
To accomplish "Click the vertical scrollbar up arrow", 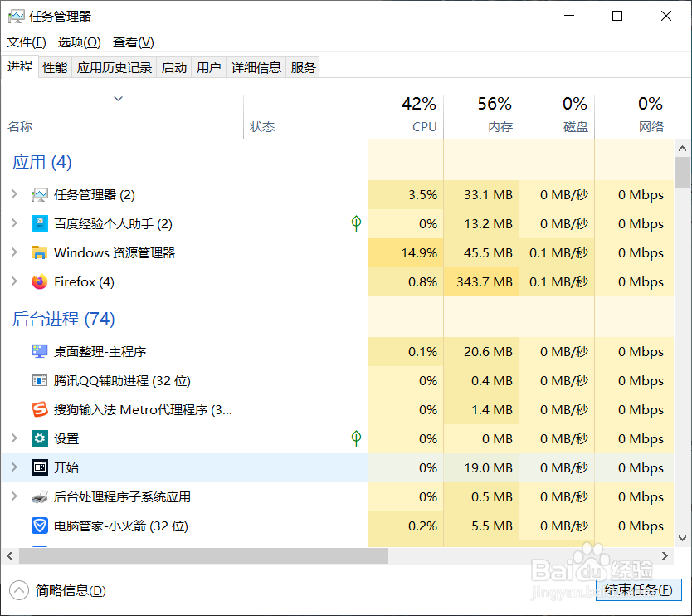I will click(x=682, y=149).
